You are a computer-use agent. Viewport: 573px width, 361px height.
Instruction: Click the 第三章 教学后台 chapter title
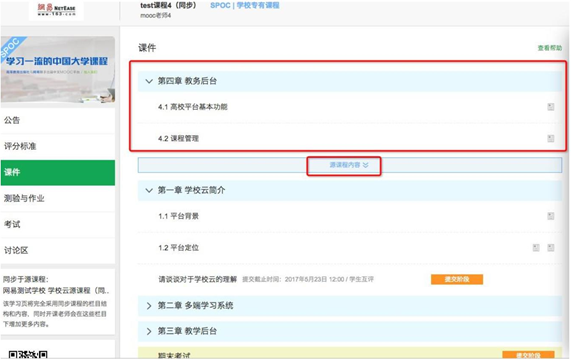pos(187,331)
